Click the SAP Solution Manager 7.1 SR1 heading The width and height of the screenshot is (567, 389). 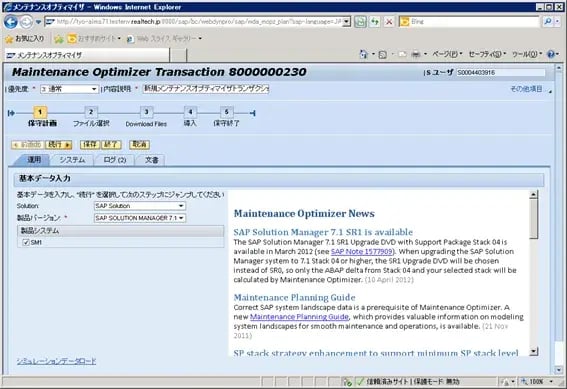tap(323, 232)
